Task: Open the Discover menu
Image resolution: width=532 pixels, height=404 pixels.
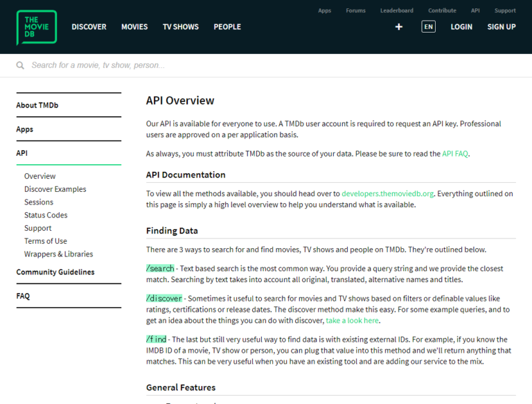Action: click(x=89, y=27)
